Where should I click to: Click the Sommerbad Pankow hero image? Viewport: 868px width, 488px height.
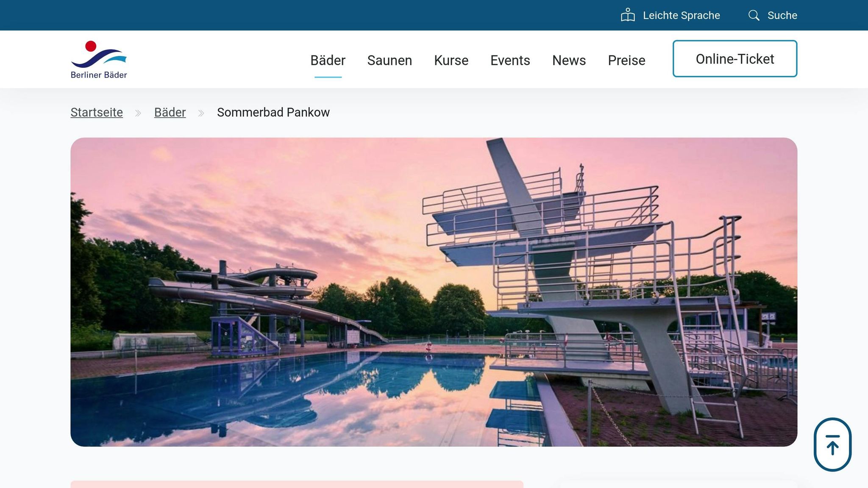434,292
